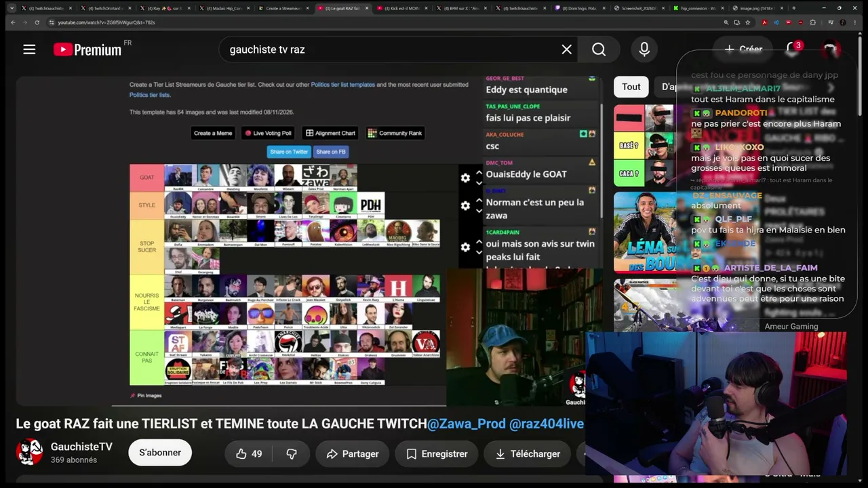Screen dimensions: 868x488
Task: Open STOP SUCER row settings gear
Action: point(465,247)
